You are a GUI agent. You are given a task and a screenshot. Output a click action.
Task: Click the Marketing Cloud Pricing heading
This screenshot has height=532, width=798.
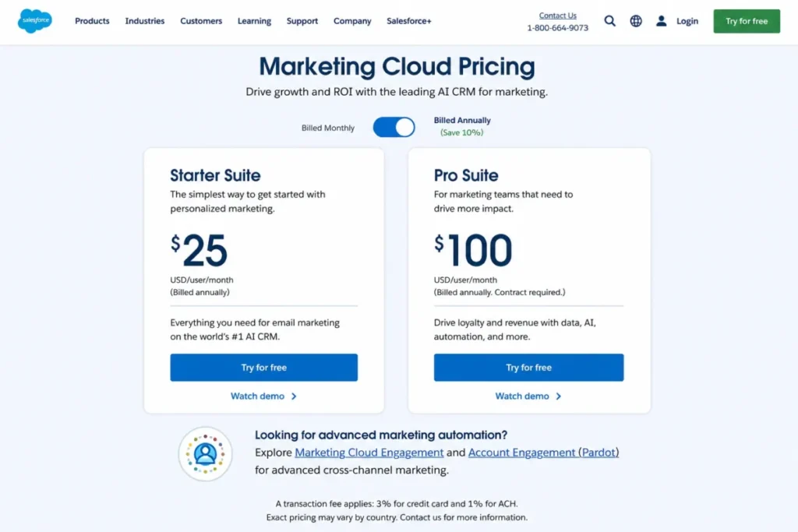tap(397, 67)
